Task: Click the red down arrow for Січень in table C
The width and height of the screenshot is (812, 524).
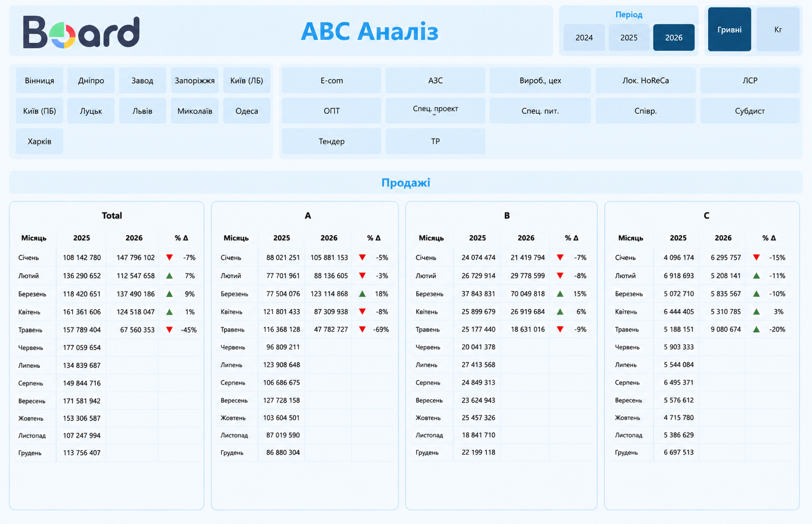Action: 756,258
